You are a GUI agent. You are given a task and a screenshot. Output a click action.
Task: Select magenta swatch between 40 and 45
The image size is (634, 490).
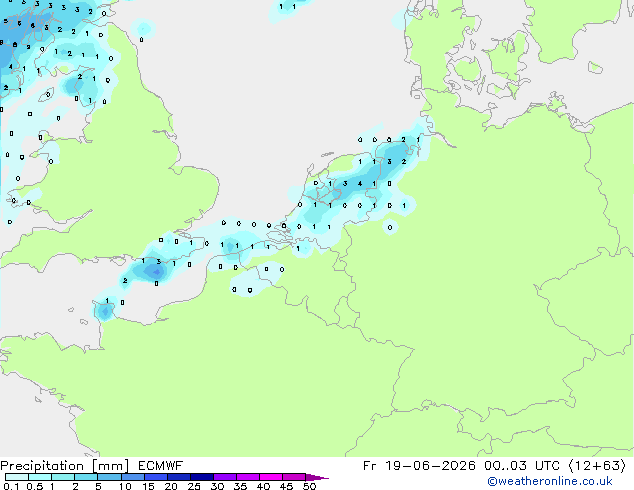[x=271, y=477]
